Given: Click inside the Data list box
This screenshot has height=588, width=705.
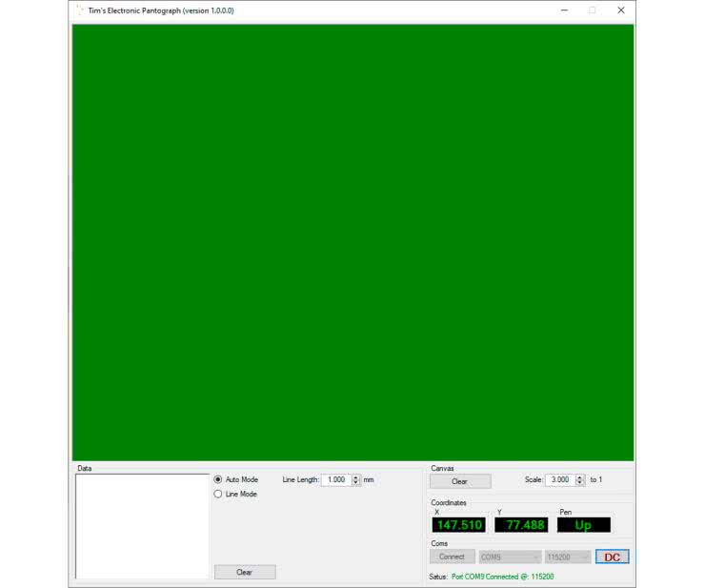Looking at the screenshot, I should (x=142, y=526).
